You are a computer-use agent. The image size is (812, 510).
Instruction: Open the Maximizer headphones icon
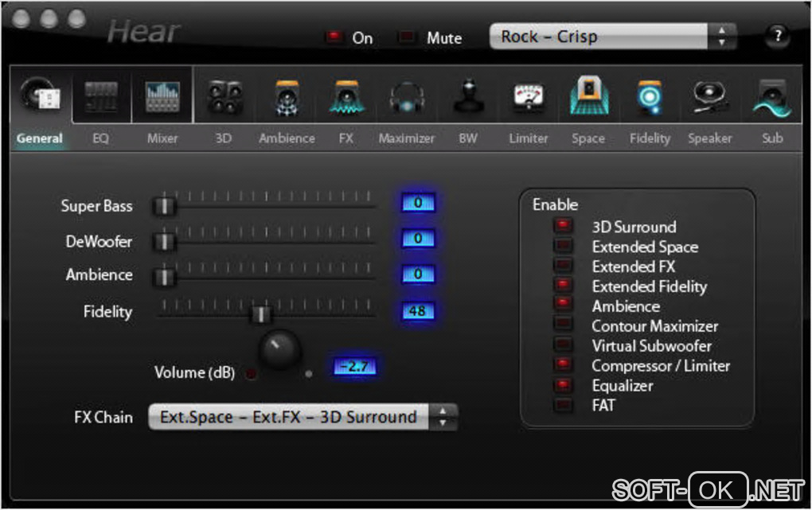pos(407,97)
